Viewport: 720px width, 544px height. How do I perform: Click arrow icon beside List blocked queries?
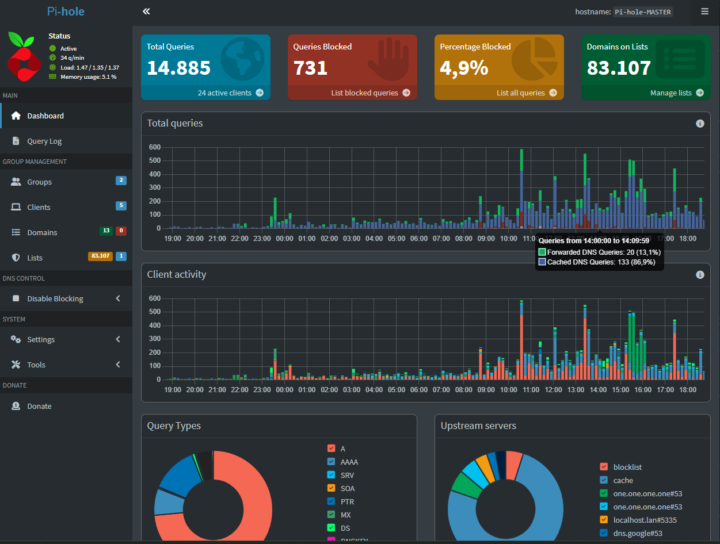click(x=406, y=93)
